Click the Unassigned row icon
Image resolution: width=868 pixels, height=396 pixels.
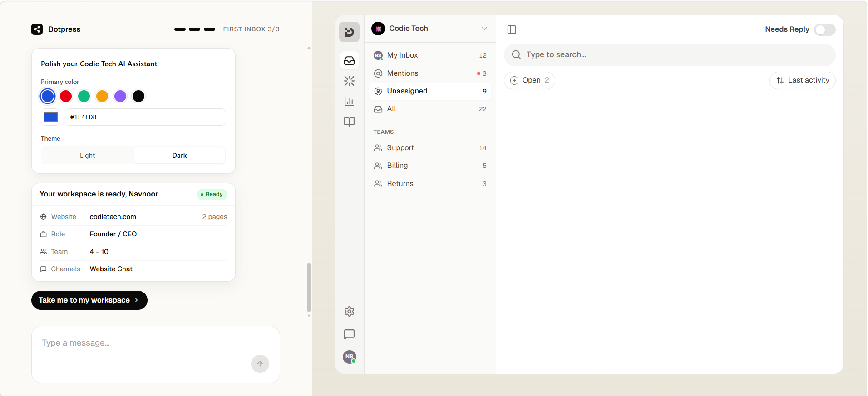[x=378, y=91]
